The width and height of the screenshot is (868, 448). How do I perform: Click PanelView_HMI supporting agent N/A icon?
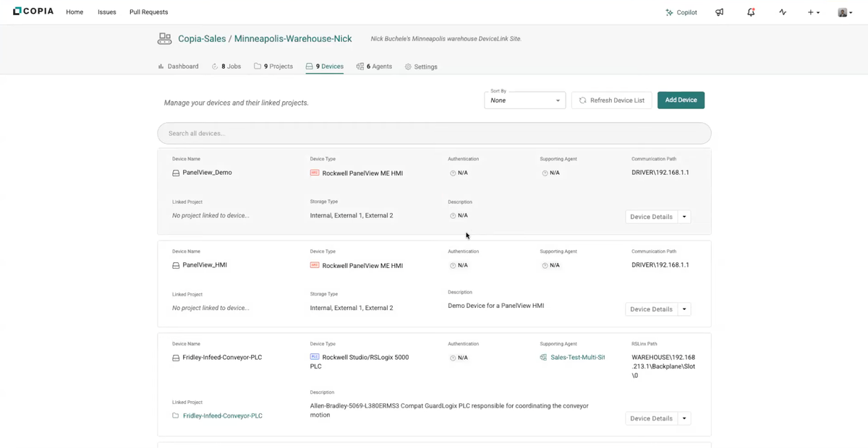(x=545, y=266)
